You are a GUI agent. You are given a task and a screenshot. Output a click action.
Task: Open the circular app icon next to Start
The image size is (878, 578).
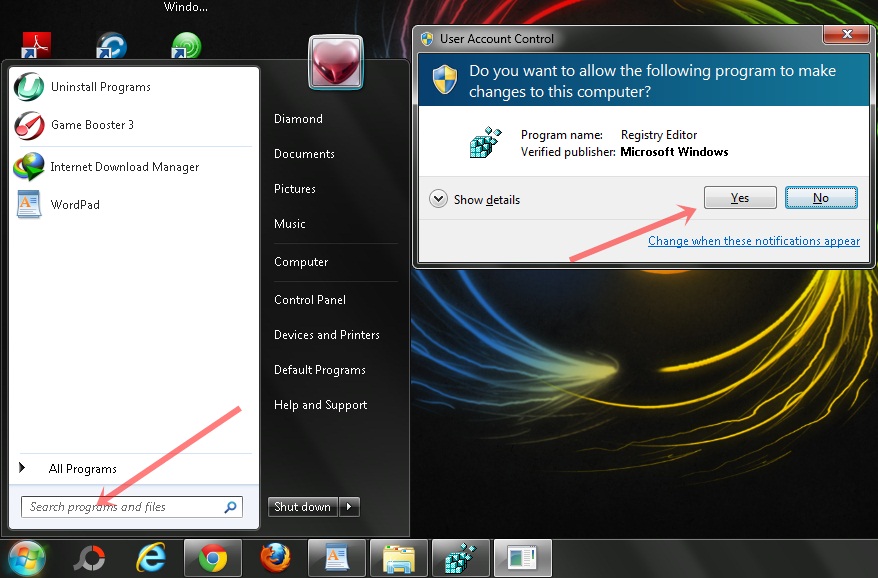pos(90,558)
